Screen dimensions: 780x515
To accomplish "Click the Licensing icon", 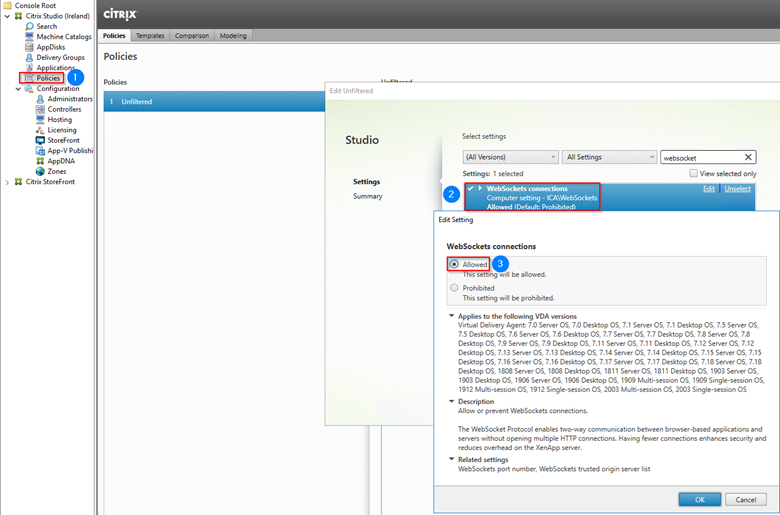I will [40, 130].
